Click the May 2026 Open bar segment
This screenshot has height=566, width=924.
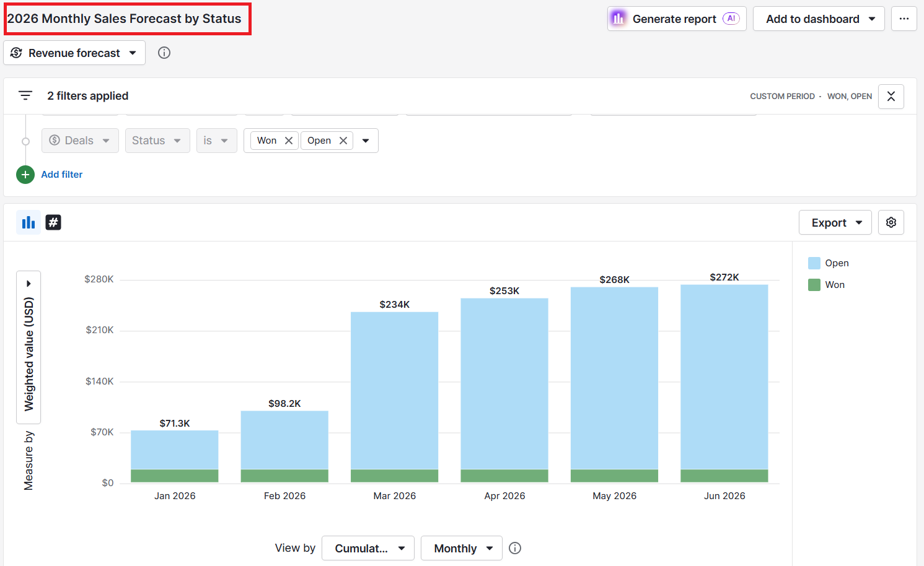615,378
